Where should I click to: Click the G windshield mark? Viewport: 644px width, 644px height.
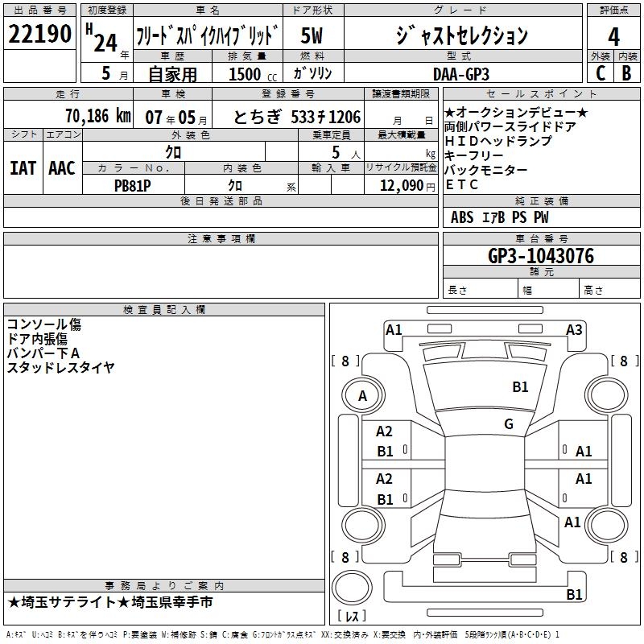click(509, 424)
